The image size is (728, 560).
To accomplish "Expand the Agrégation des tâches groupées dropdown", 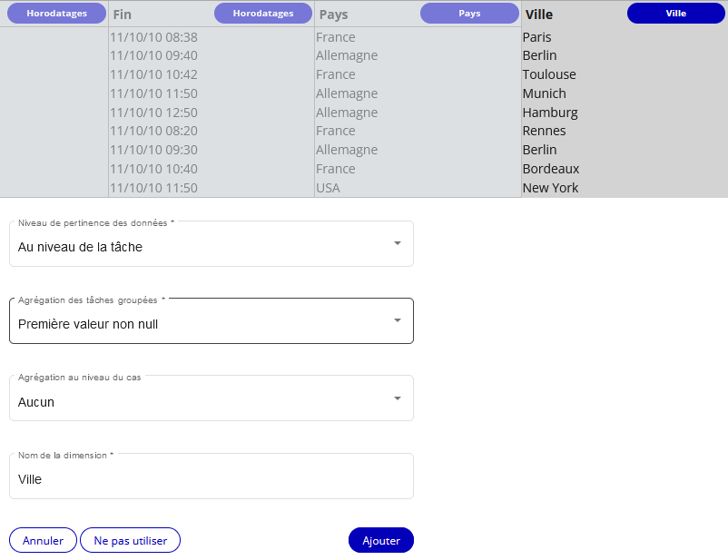I will click(211, 322).
